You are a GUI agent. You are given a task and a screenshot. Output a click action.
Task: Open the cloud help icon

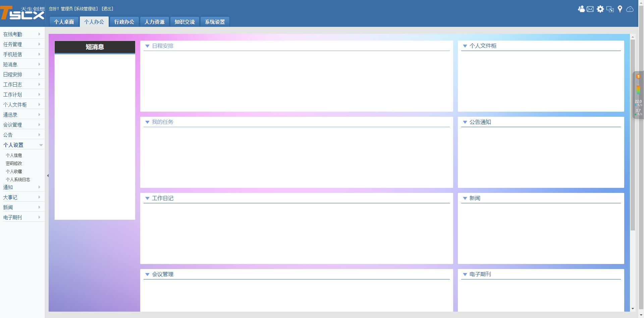pos(630,9)
